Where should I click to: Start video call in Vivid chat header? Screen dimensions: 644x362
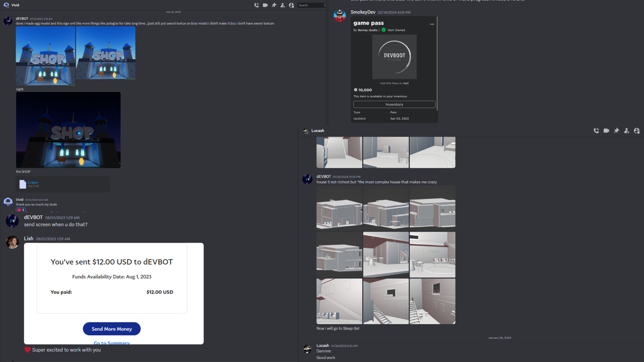pyautogui.click(x=265, y=5)
